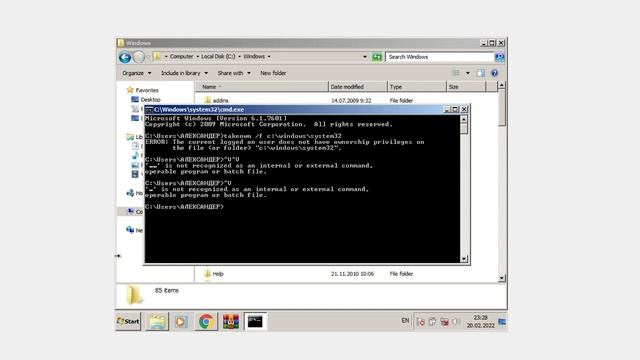This screenshot has height=360, width=640.
Task: Open Windows Explorer from taskbar
Action: point(157,322)
